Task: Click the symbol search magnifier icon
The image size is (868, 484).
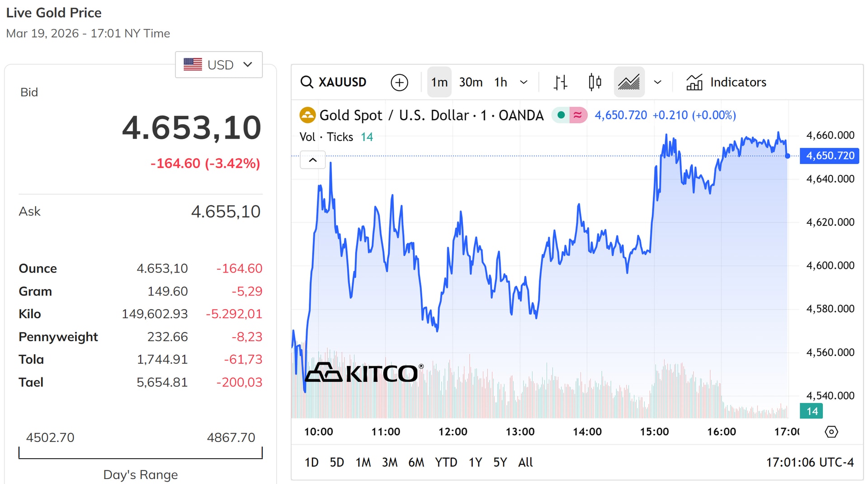Action: pyautogui.click(x=307, y=82)
